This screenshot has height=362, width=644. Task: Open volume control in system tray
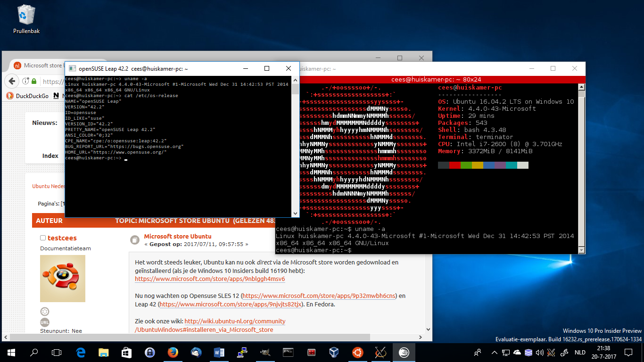point(540,352)
